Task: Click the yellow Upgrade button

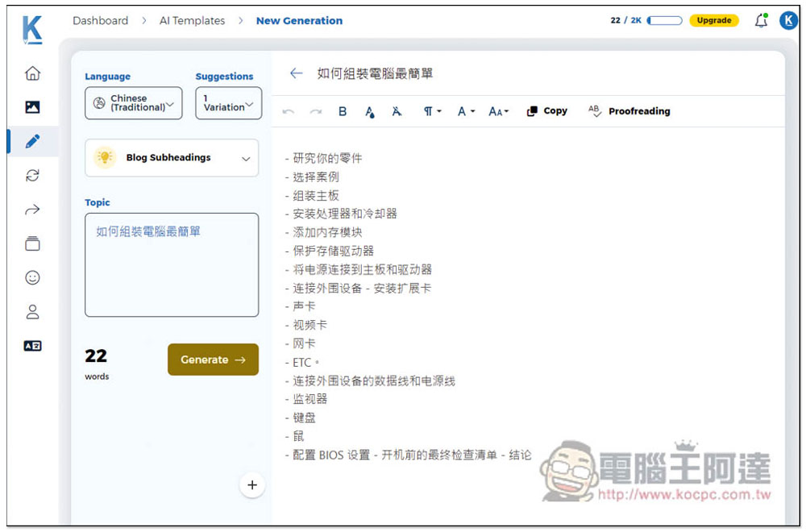Action: click(713, 21)
